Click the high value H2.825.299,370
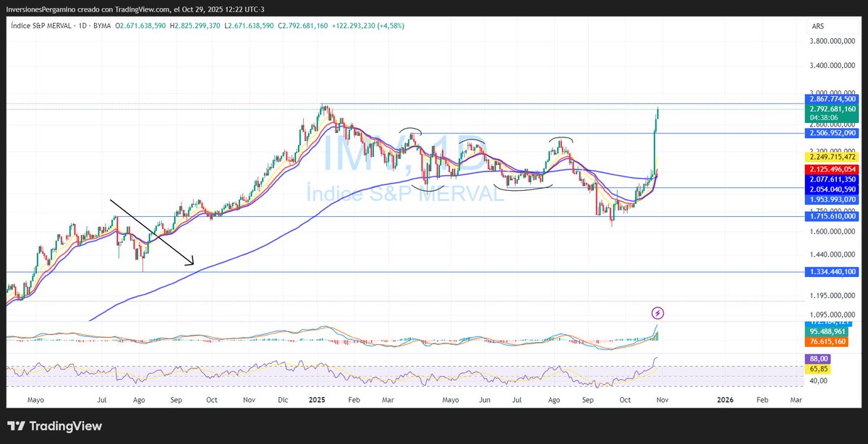 194,26
